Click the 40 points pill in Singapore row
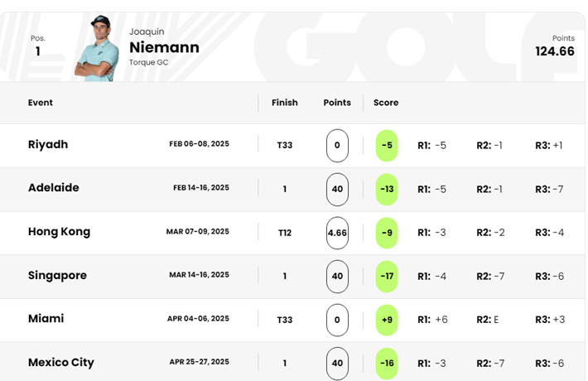Image resolution: width=588 pixels, height=381 pixels. pos(337,277)
